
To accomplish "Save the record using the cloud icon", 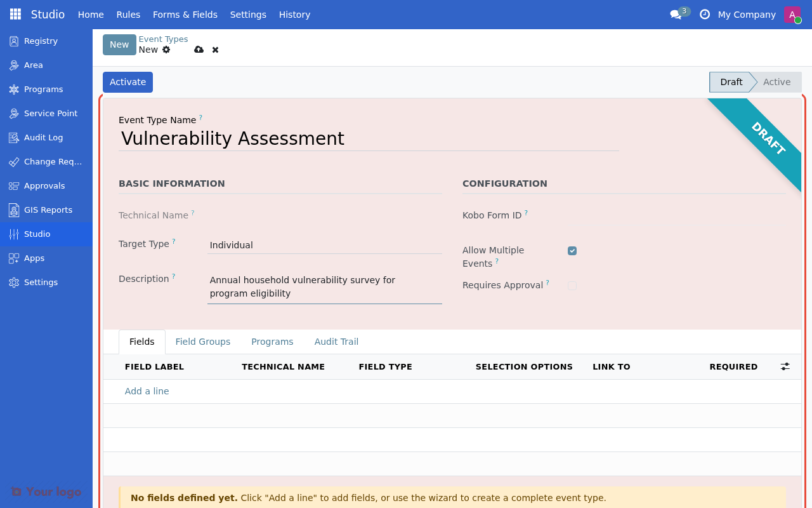I will pos(199,50).
